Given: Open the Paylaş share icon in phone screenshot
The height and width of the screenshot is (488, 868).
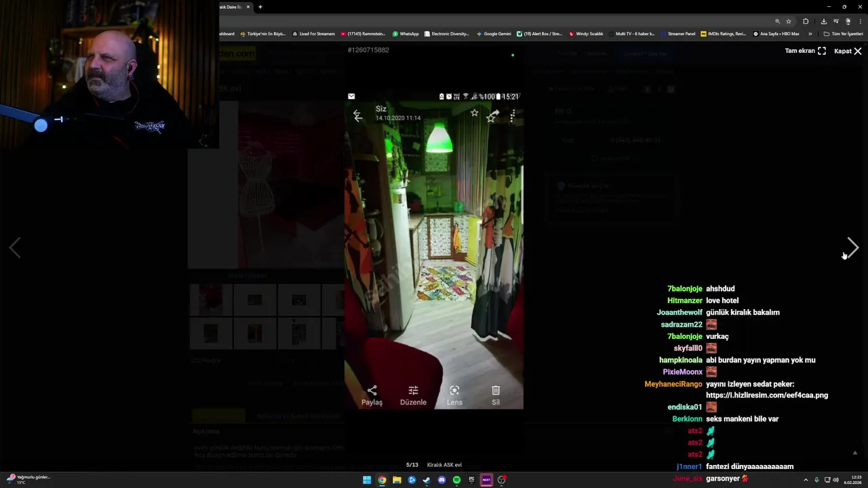Looking at the screenshot, I should coord(372,395).
